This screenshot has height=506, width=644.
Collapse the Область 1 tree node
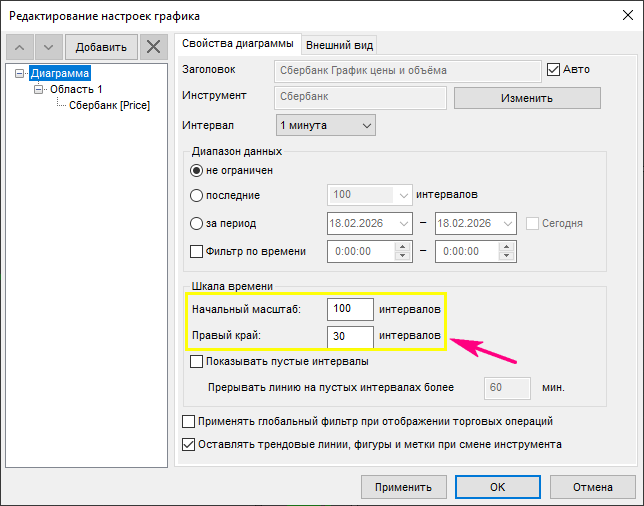pos(40,89)
